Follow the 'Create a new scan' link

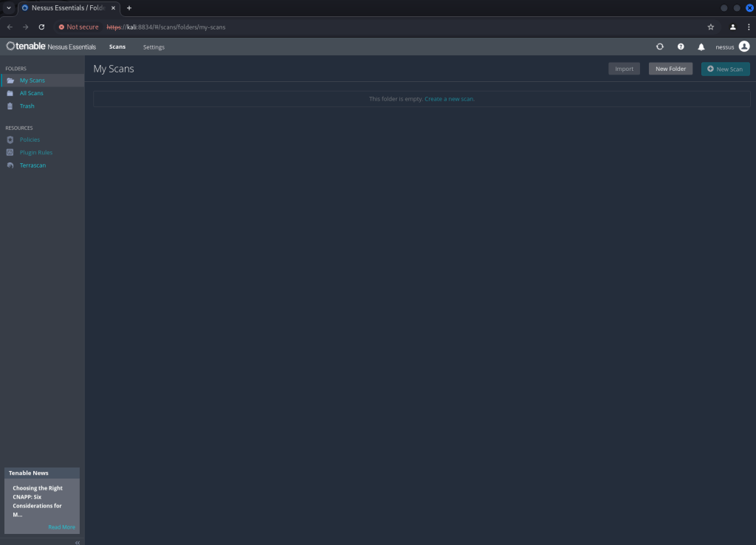[x=449, y=99]
